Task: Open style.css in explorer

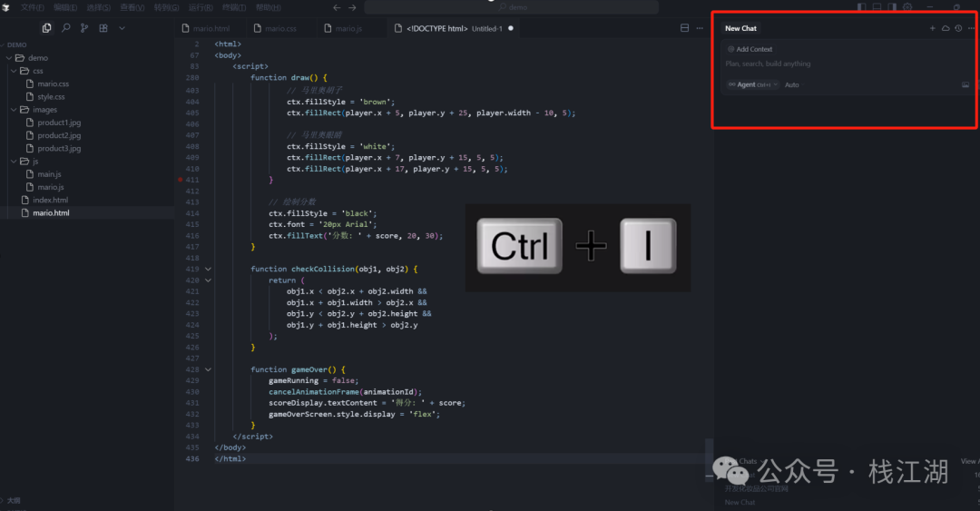Action: coord(87,97)
